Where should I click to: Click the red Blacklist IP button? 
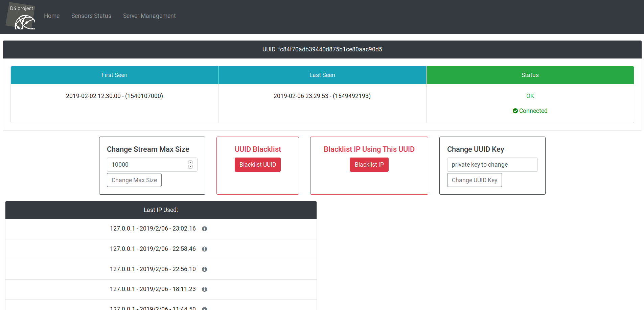[369, 165]
